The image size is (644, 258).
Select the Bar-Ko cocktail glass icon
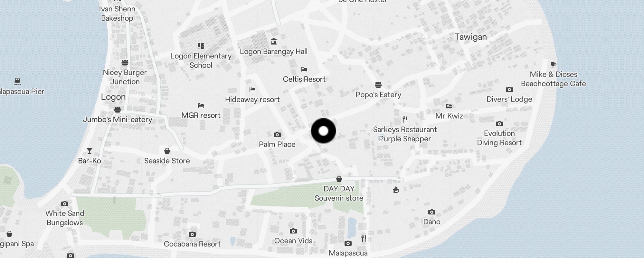90,151
